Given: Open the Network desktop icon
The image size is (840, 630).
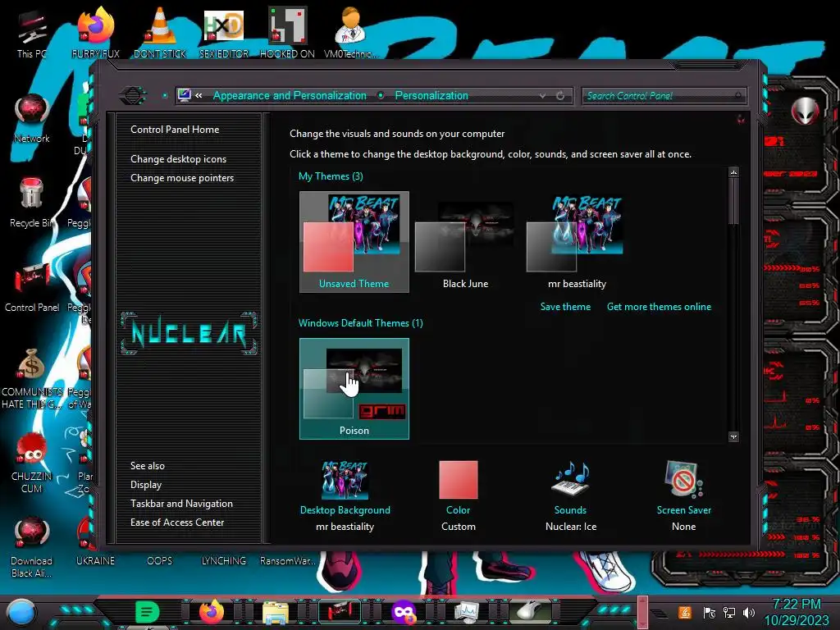Looking at the screenshot, I should pyautogui.click(x=32, y=118).
